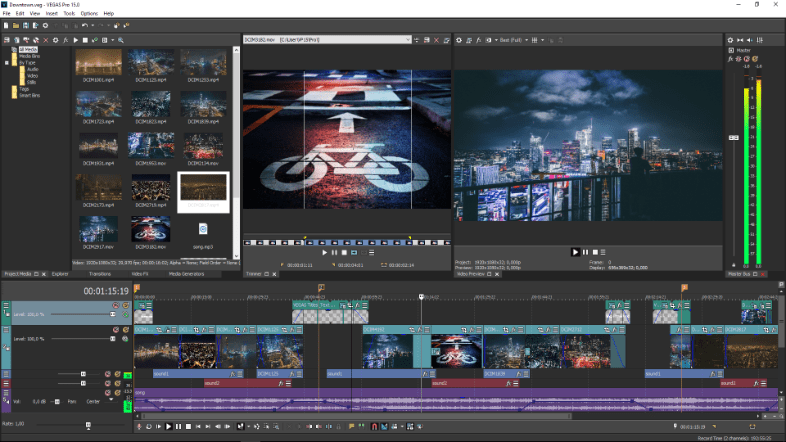The height and width of the screenshot is (442, 786).
Task: Mute the top video track
Action: click(x=116, y=306)
